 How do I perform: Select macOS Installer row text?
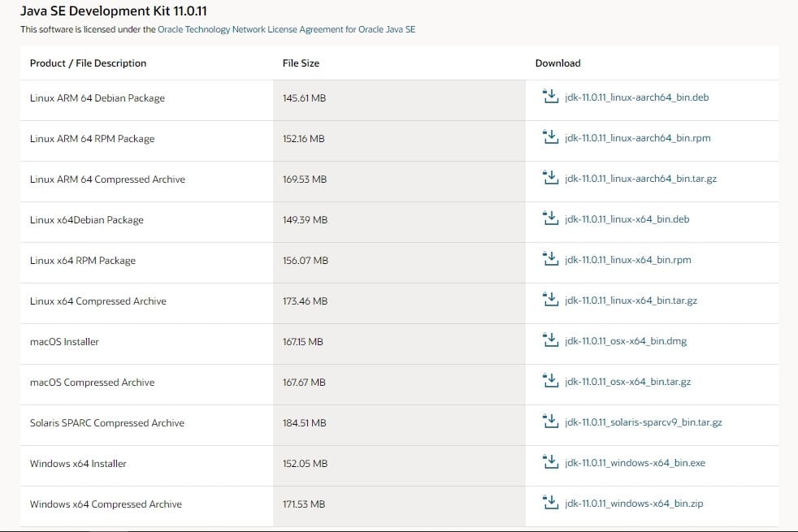point(64,342)
